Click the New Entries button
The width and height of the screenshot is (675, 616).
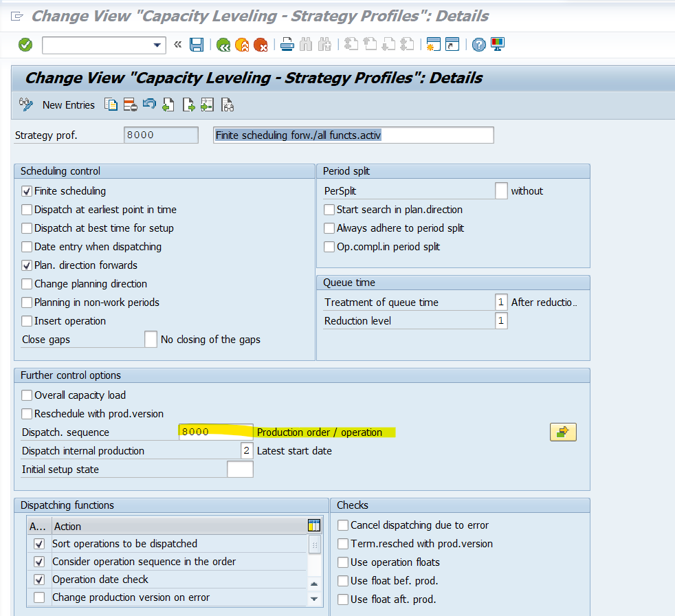tap(69, 105)
